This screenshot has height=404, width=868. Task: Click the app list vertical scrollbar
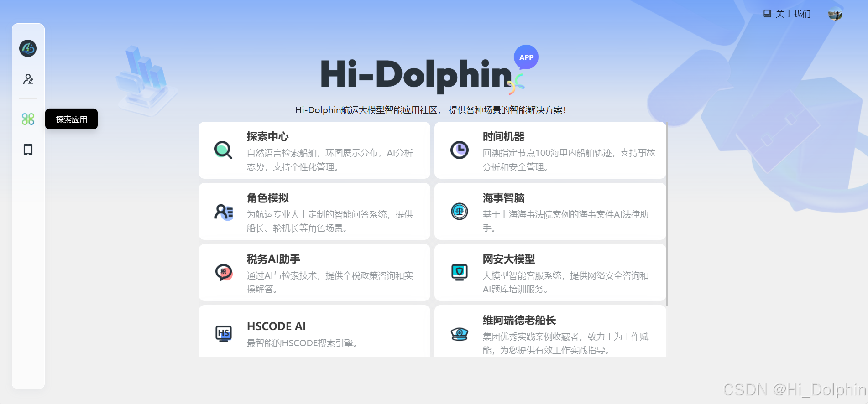tap(667, 214)
